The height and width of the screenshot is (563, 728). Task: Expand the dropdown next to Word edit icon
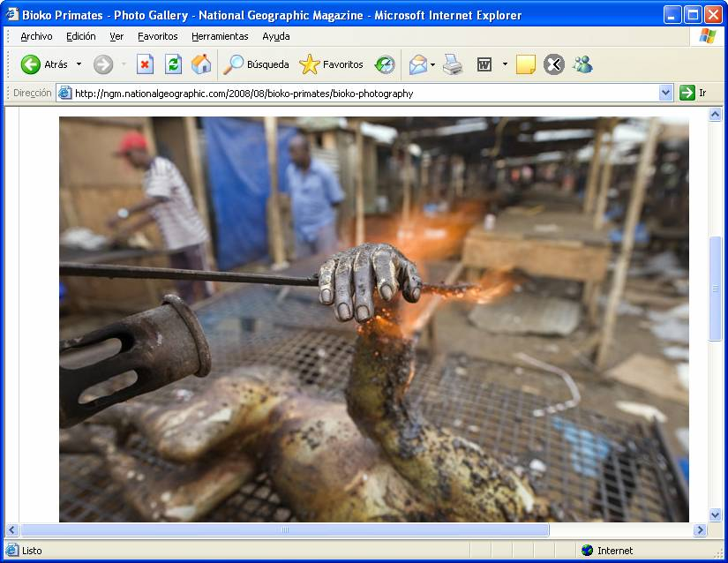coord(505,64)
